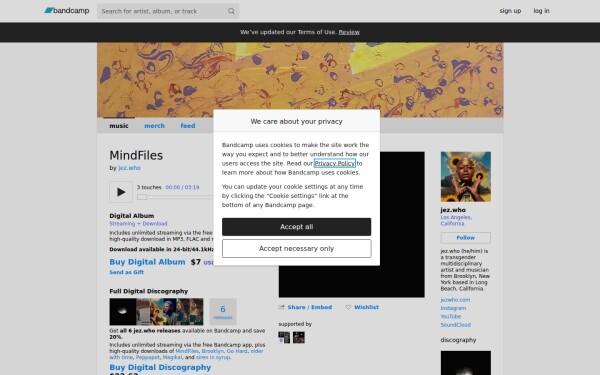Image resolution: width=600 pixels, height=375 pixels.
Task: Open the Brooklyn release link
Action: (212, 351)
